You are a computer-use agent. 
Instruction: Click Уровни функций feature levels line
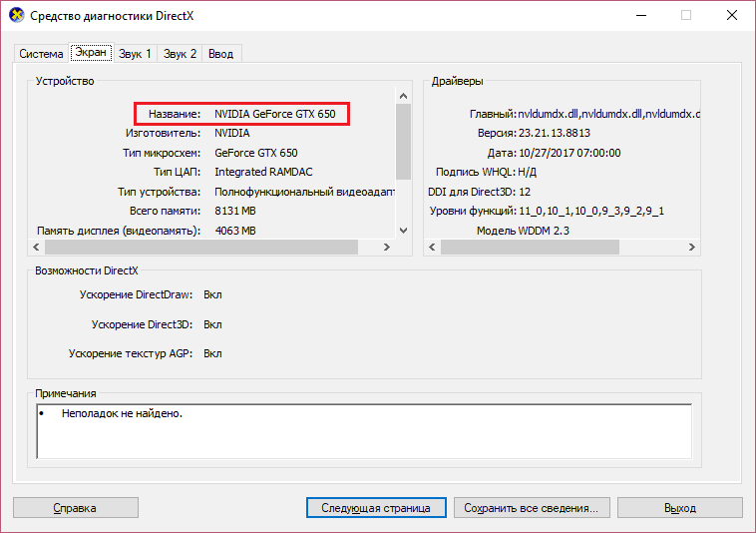point(547,212)
